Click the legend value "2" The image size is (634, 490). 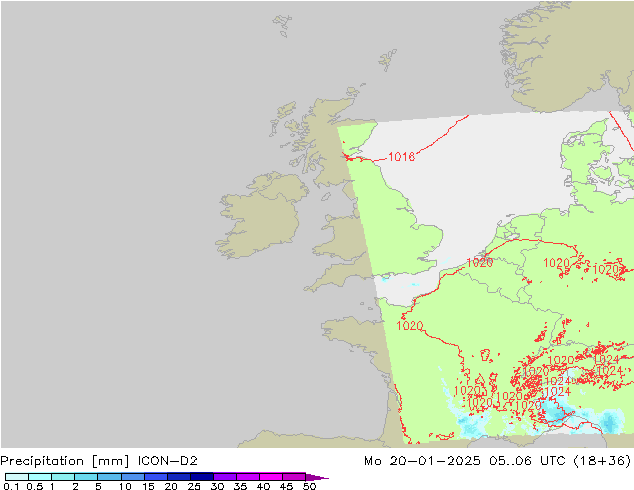point(75,486)
